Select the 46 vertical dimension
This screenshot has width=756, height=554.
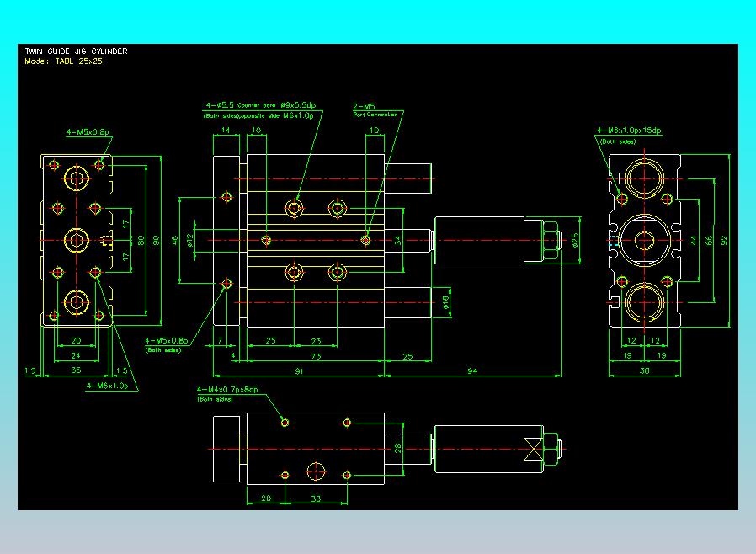176,241
